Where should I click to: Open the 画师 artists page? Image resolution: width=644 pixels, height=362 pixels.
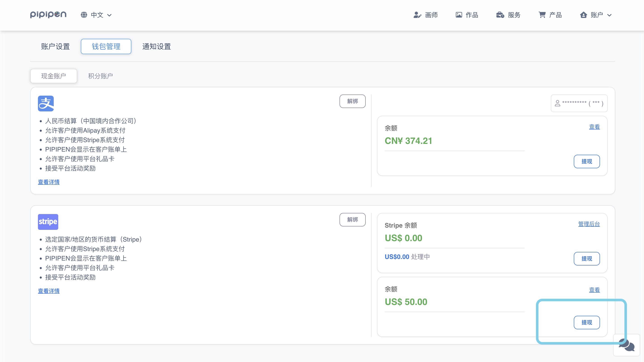pyautogui.click(x=425, y=15)
